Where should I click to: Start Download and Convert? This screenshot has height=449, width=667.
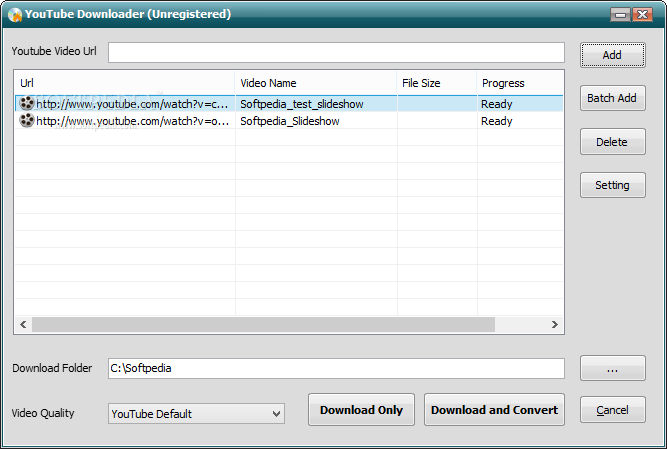pyautogui.click(x=494, y=409)
